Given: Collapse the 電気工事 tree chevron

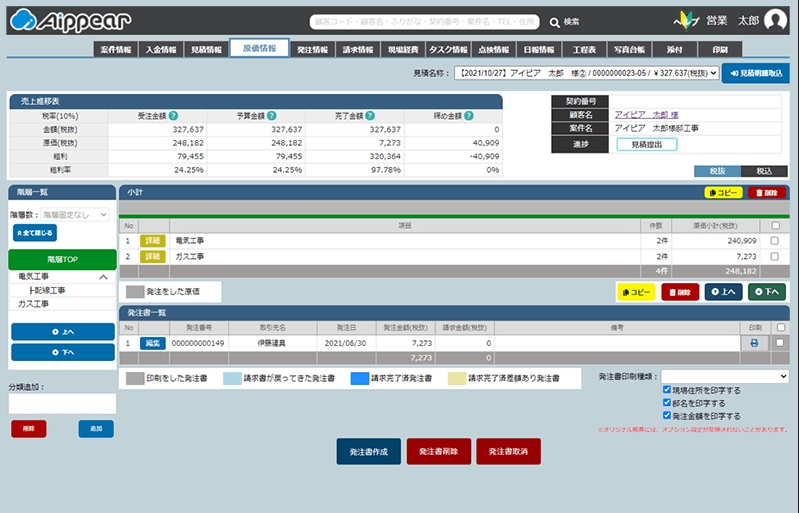Looking at the screenshot, I should click(x=103, y=277).
